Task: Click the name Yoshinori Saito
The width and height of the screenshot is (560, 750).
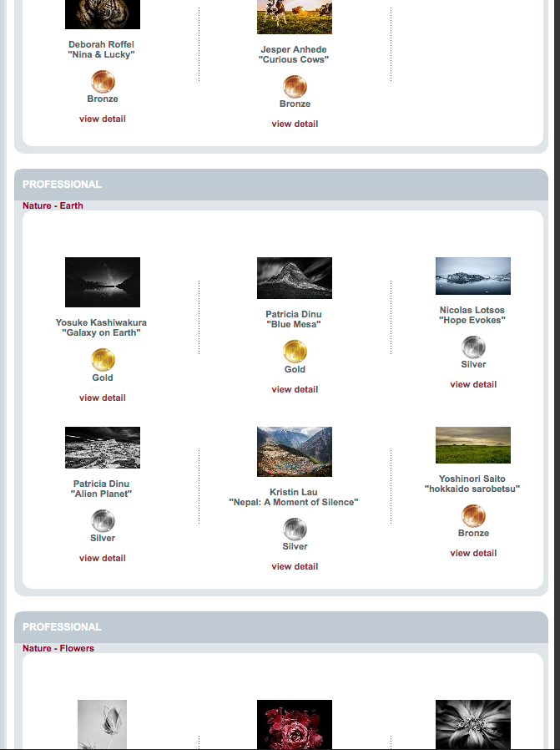Action: 472,479
